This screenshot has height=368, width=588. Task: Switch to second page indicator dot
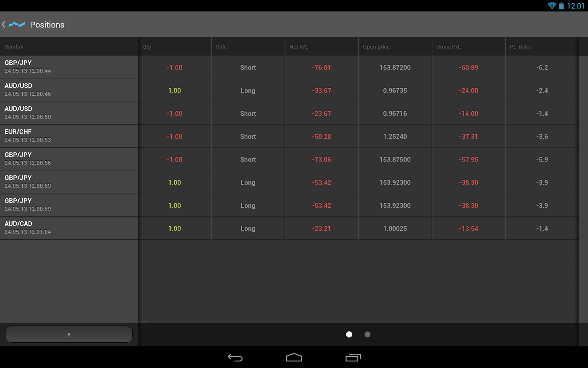367,334
